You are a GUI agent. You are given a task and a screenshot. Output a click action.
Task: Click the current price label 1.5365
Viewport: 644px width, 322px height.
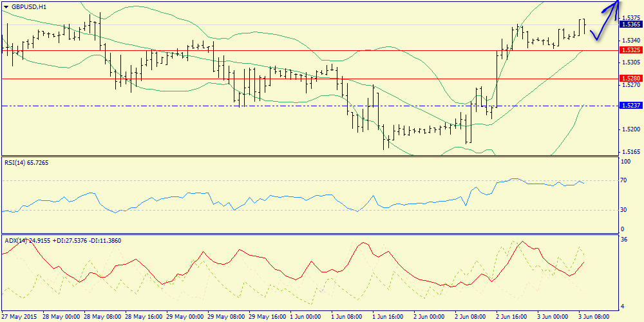[630, 24]
